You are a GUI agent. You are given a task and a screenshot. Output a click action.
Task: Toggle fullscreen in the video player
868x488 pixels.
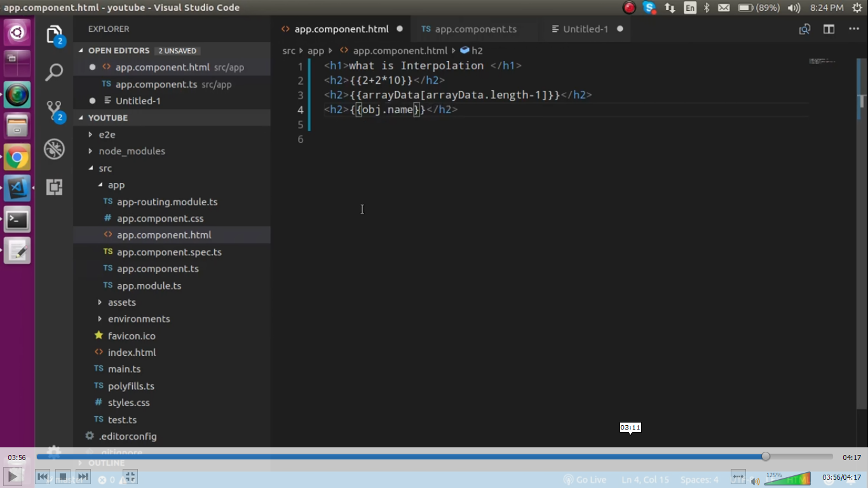129,477
